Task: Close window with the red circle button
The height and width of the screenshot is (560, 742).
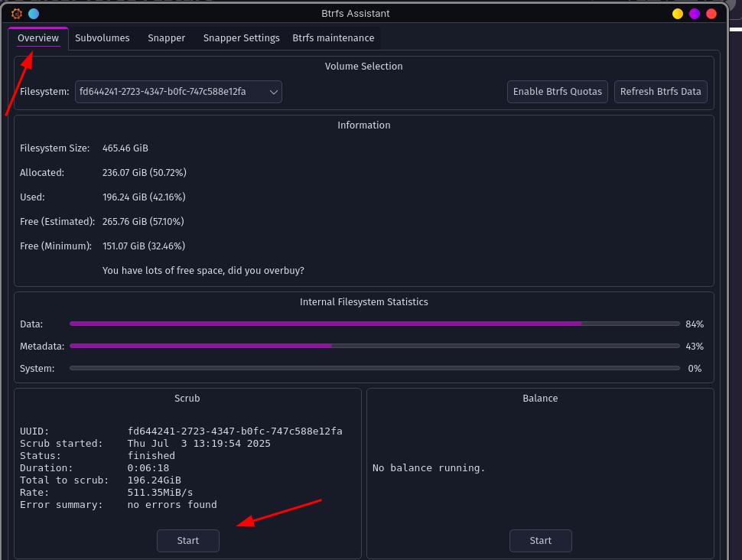Action: tap(711, 14)
